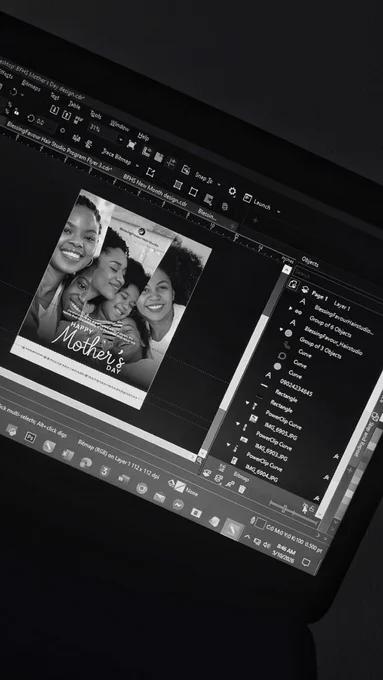
Task: Open Word from the taskbar
Action: (x=124, y=478)
